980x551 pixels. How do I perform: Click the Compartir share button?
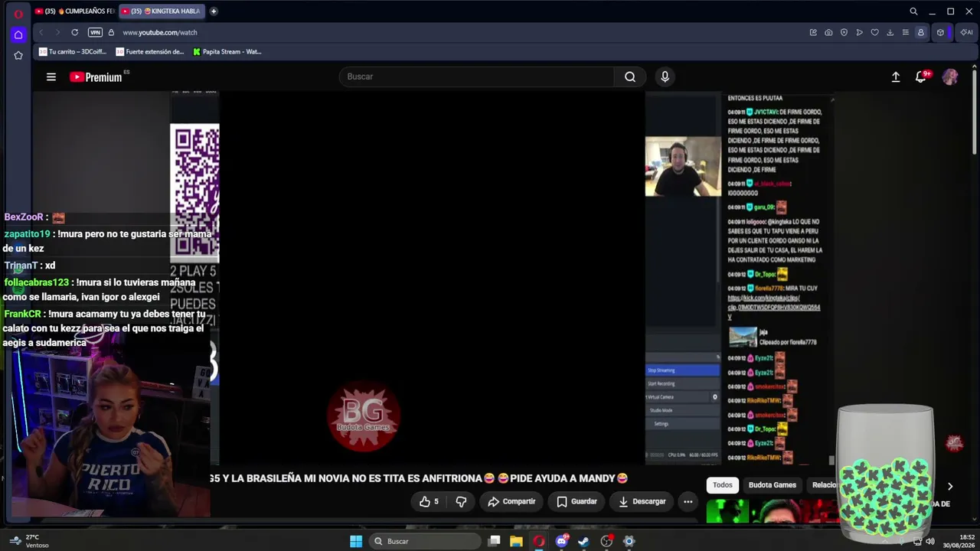pos(511,501)
